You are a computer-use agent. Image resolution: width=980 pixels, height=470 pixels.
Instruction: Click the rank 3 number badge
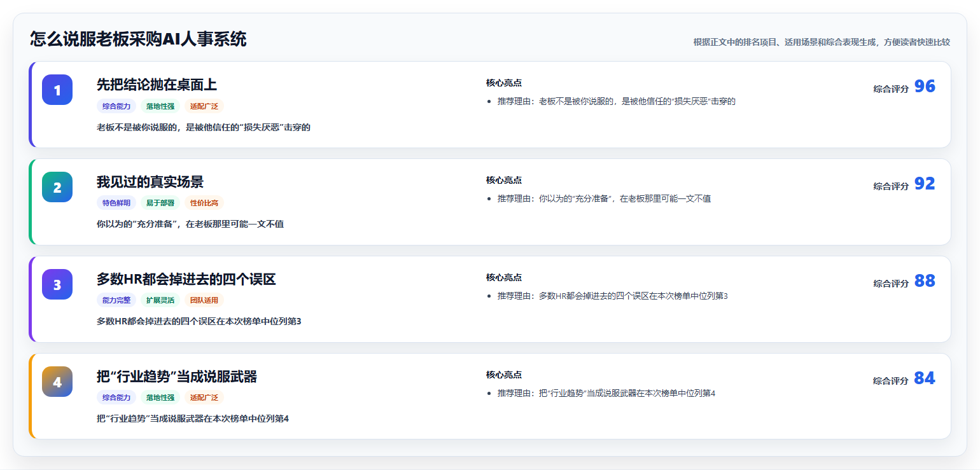(x=57, y=284)
